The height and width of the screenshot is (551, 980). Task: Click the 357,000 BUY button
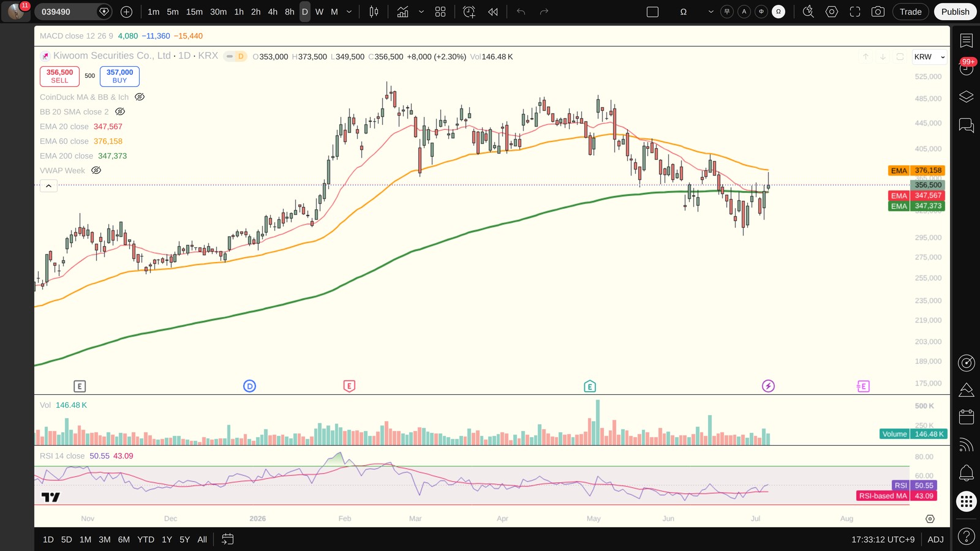[119, 76]
